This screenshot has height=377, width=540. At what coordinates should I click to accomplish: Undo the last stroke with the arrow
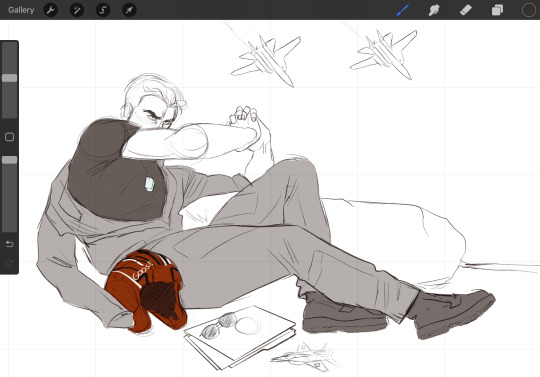[10, 244]
